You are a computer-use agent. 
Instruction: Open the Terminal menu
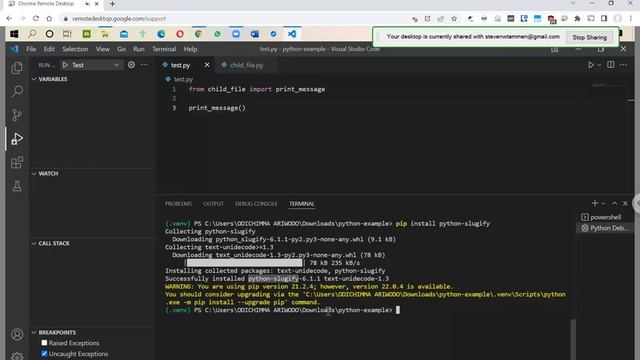pos(164,49)
